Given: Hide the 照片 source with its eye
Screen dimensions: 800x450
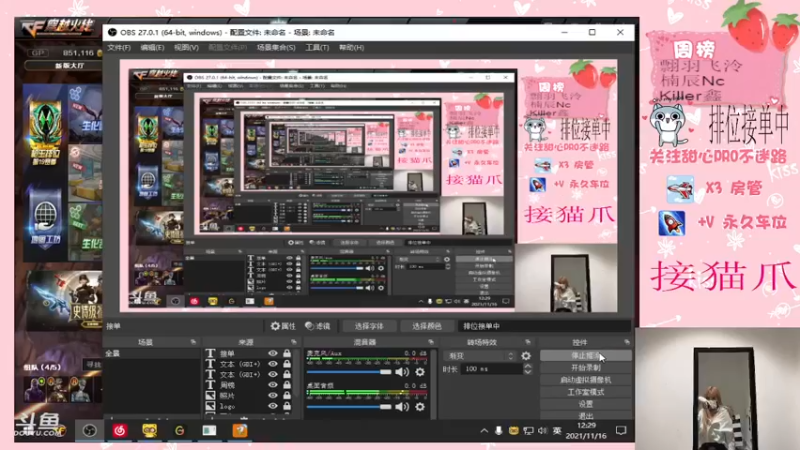Looking at the screenshot, I should tap(273, 395).
